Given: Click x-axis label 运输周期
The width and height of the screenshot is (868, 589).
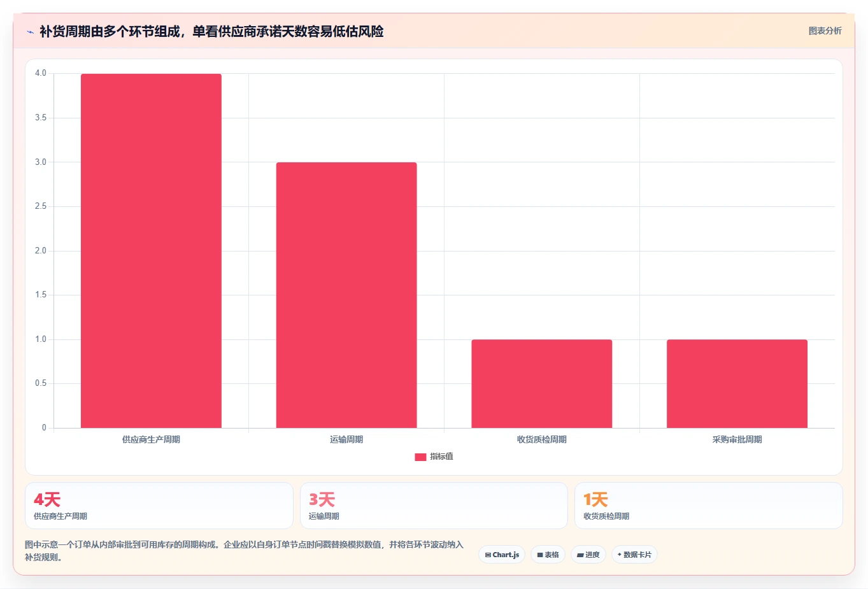Looking at the screenshot, I should (346, 439).
